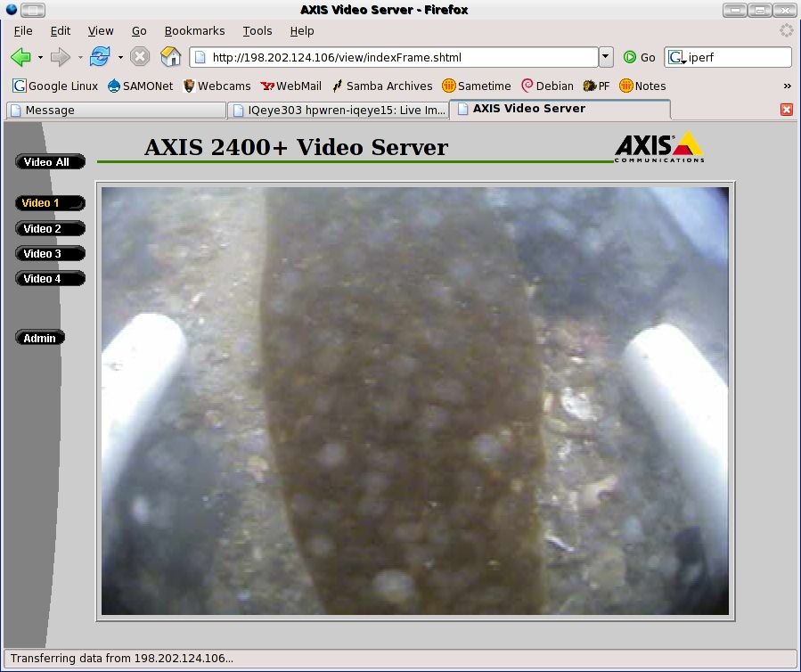This screenshot has width=801, height=672.
Task: Click the title bar sticky button
Action: point(33,10)
